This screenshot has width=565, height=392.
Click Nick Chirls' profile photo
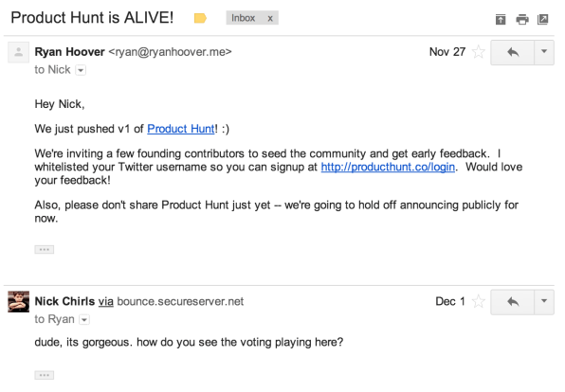(x=18, y=301)
